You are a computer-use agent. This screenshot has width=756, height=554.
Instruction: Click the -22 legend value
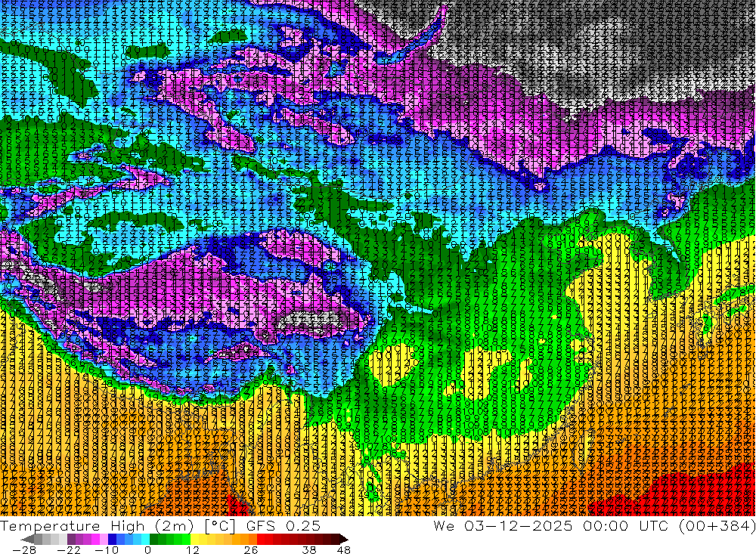69,550
